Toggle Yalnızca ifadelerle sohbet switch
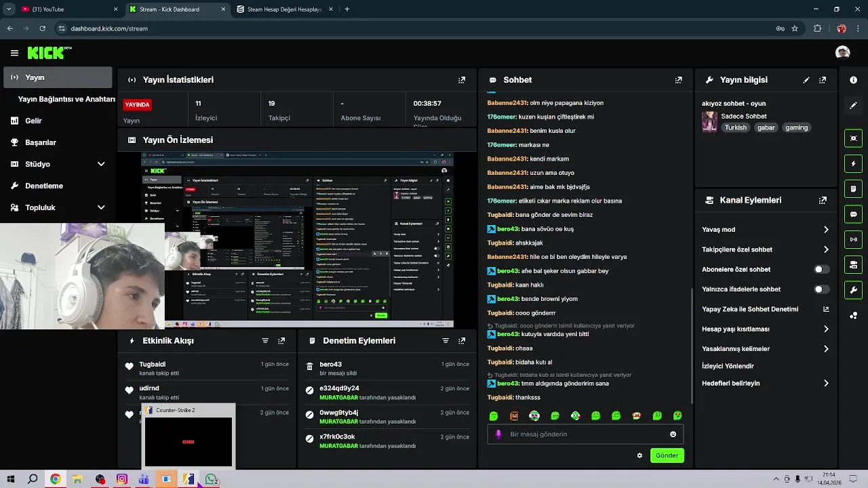 click(x=821, y=289)
